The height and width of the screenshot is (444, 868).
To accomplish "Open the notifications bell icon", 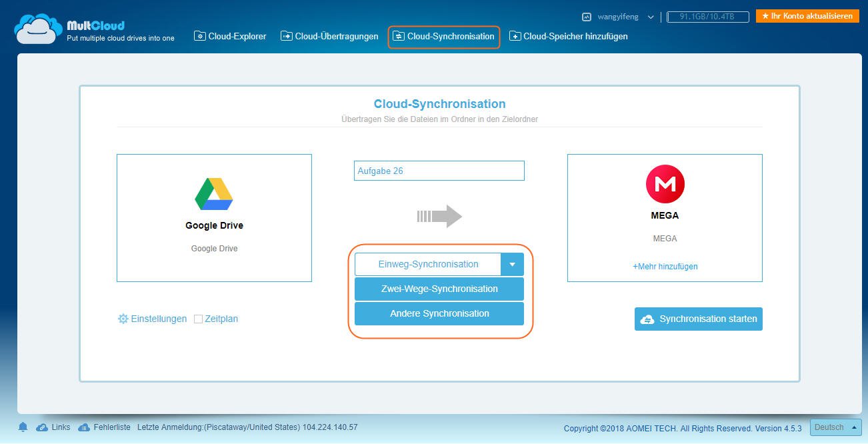I will click(23, 427).
